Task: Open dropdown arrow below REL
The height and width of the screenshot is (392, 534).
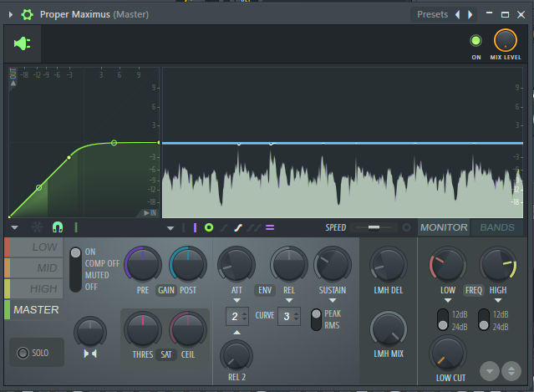Action: point(289,300)
